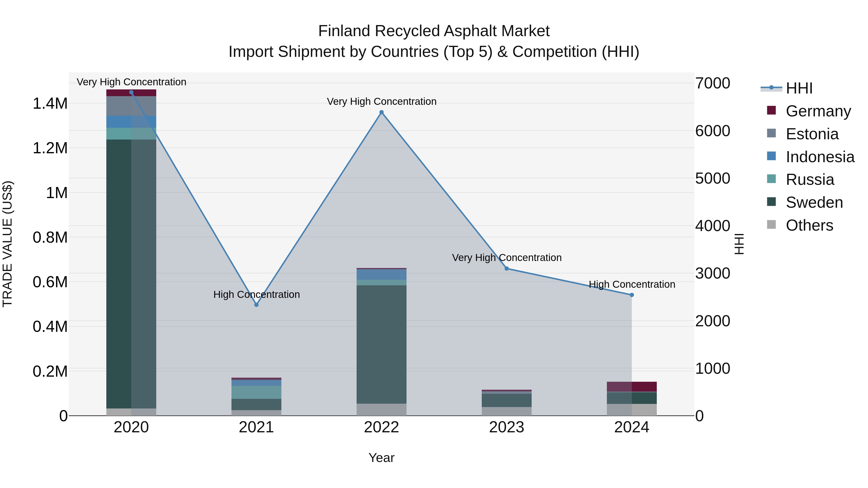Click the 'Very High Concentration' annotation above 2020
This screenshot has width=868, height=488.
(x=131, y=82)
